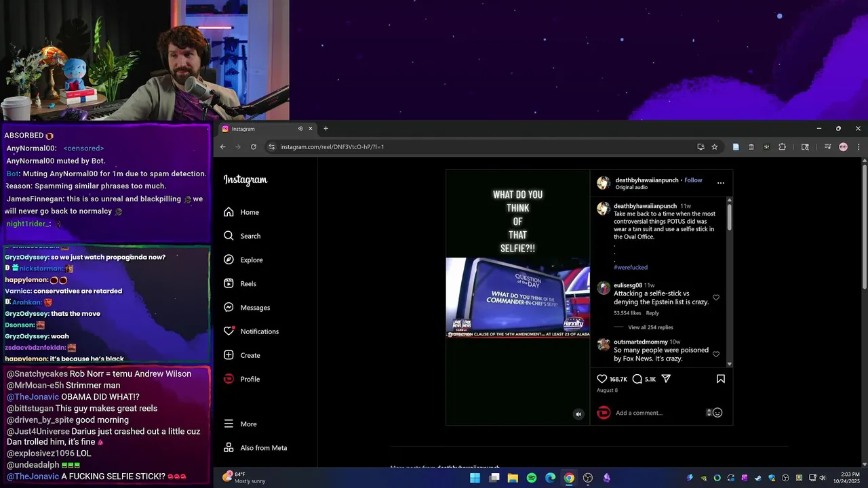Save the reel with the bookmark icon
Viewport: 868px width, 488px height.
point(721,379)
